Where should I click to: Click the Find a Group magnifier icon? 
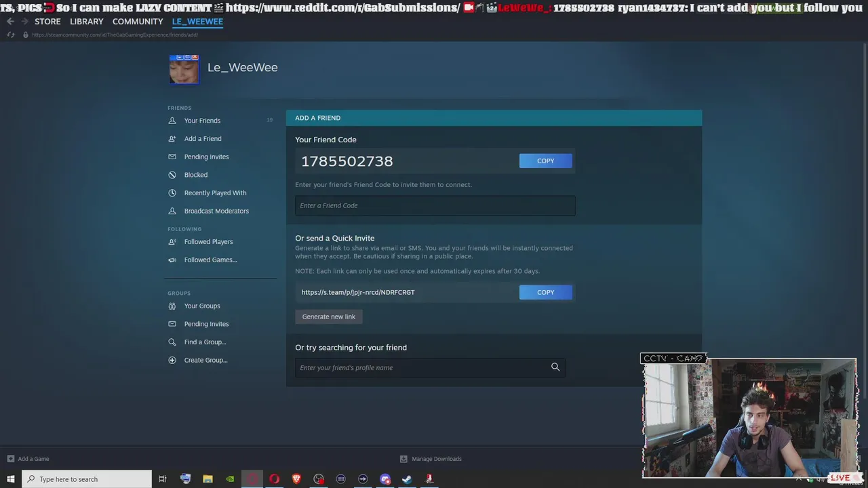point(172,342)
